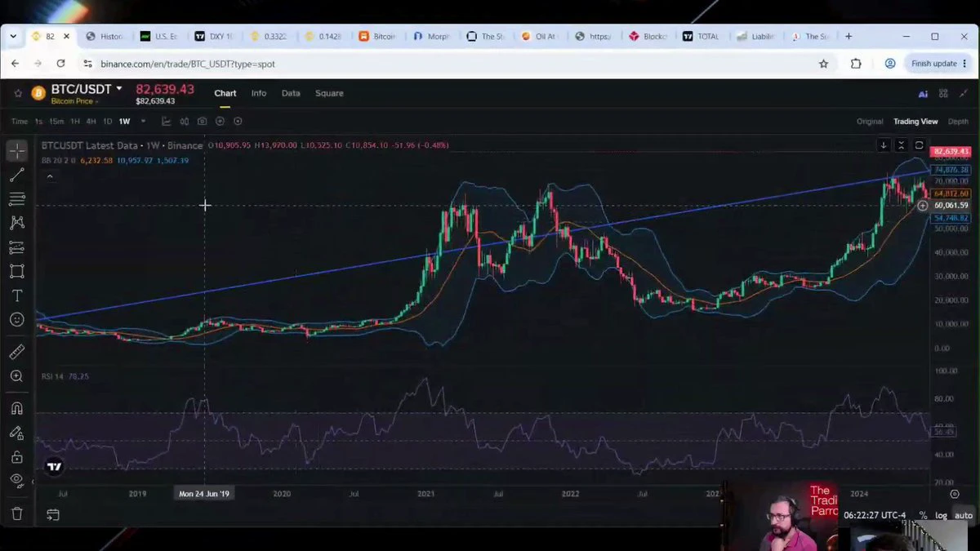Delete all drawings with trash icon

click(16, 514)
